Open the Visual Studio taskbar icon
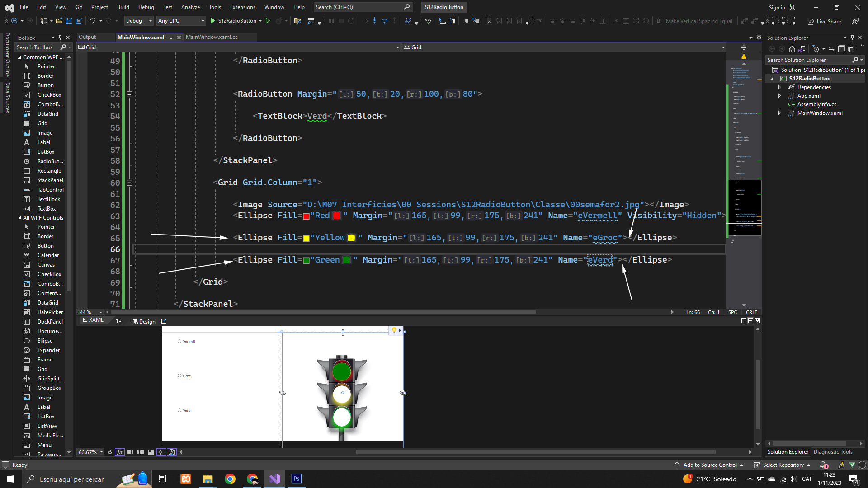The width and height of the screenshot is (868, 488). pos(274,479)
